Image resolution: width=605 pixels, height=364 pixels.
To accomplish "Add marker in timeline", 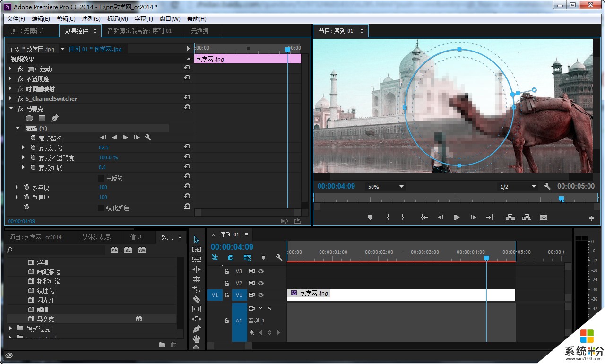I will 263,258.
